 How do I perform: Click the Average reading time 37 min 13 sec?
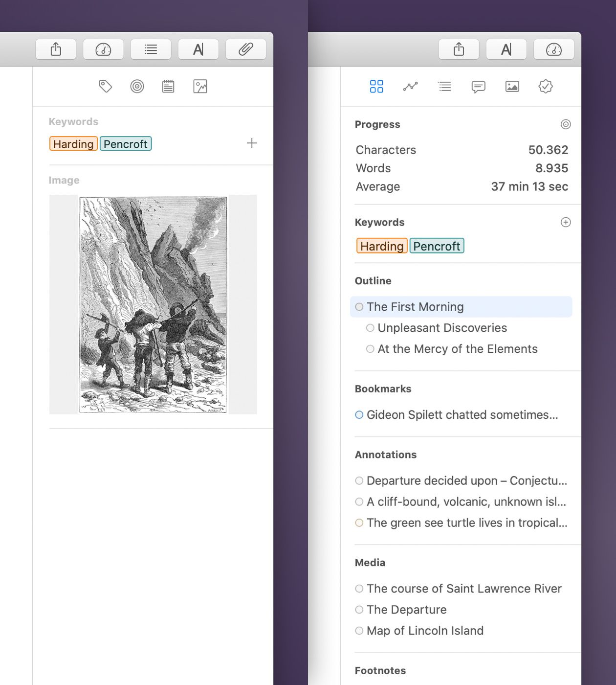point(529,186)
